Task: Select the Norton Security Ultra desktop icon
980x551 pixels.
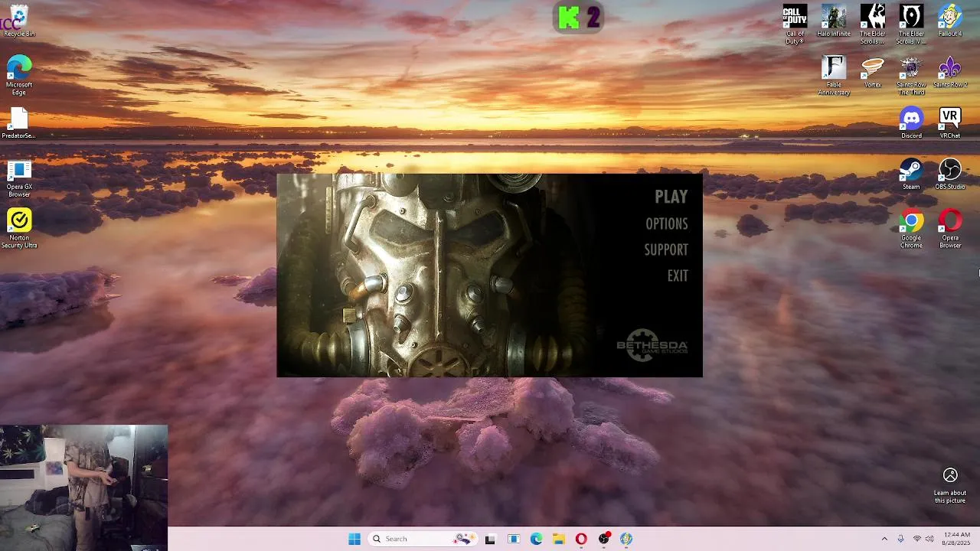Action: pyautogui.click(x=19, y=228)
